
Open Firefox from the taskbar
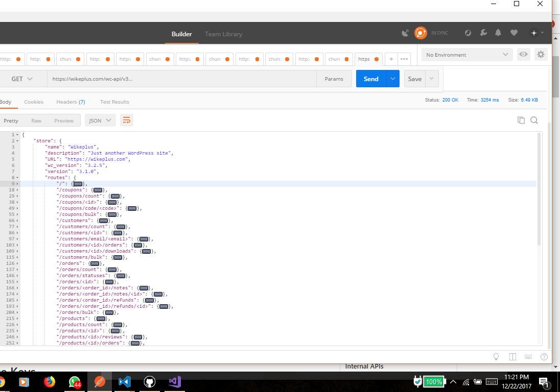49,382
